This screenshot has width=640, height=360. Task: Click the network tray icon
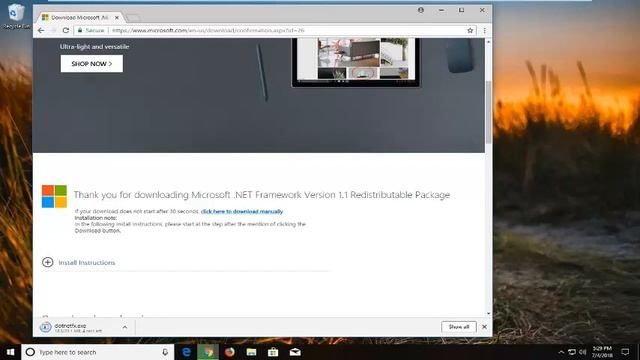pos(572,352)
